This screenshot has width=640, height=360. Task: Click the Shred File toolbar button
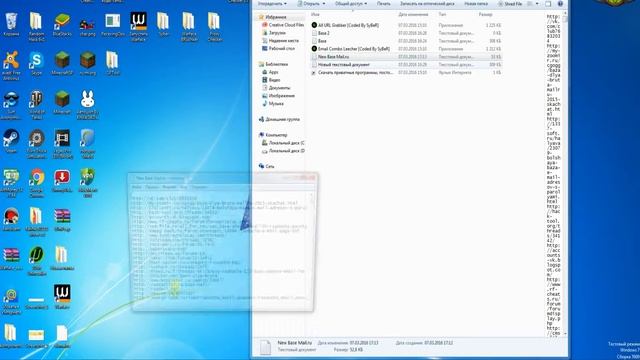510,4
